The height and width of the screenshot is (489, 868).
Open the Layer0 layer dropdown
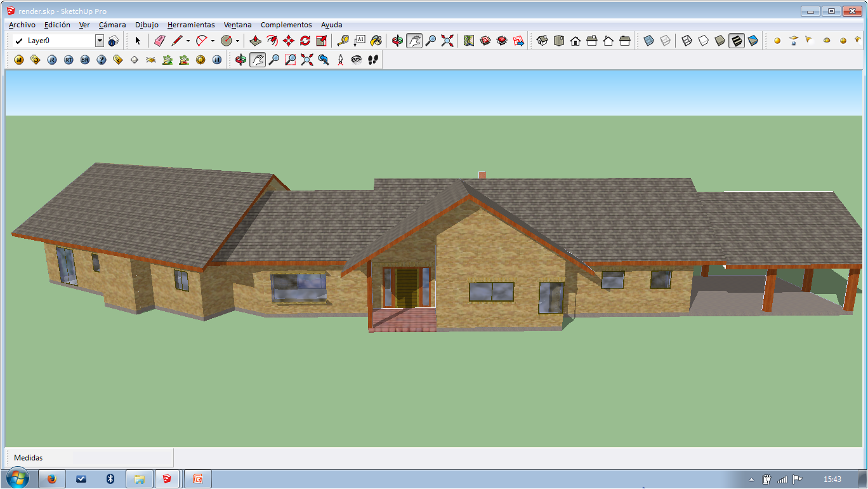100,41
